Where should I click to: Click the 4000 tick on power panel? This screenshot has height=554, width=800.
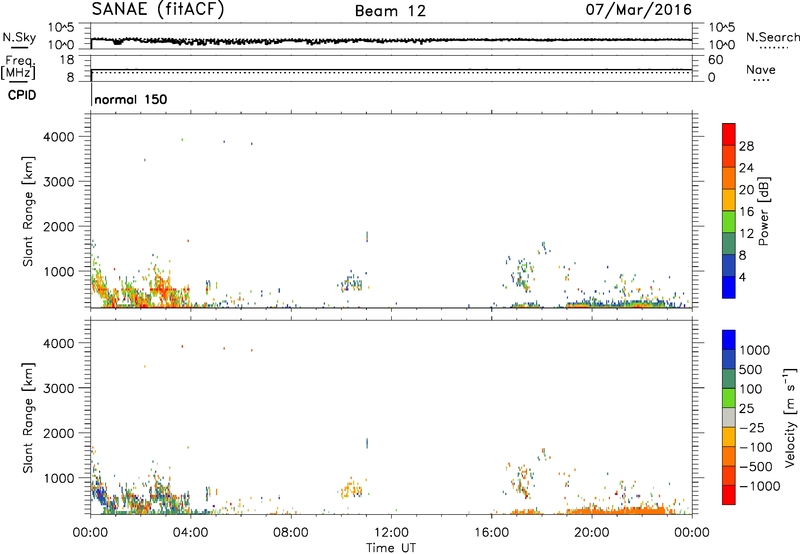(59, 137)
